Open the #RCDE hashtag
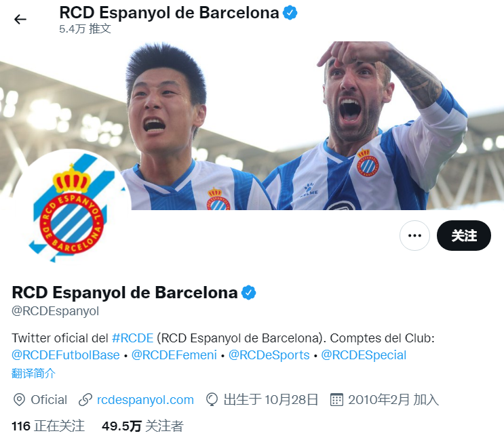 pyautogui.click(x=132, y=338)
